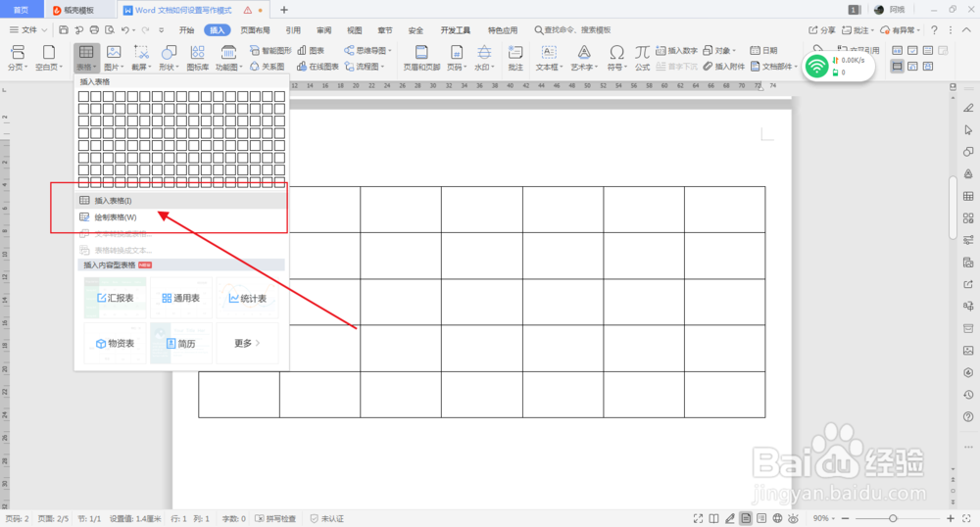Open the zoom percentage 90% dropdown

click(824, 518)
